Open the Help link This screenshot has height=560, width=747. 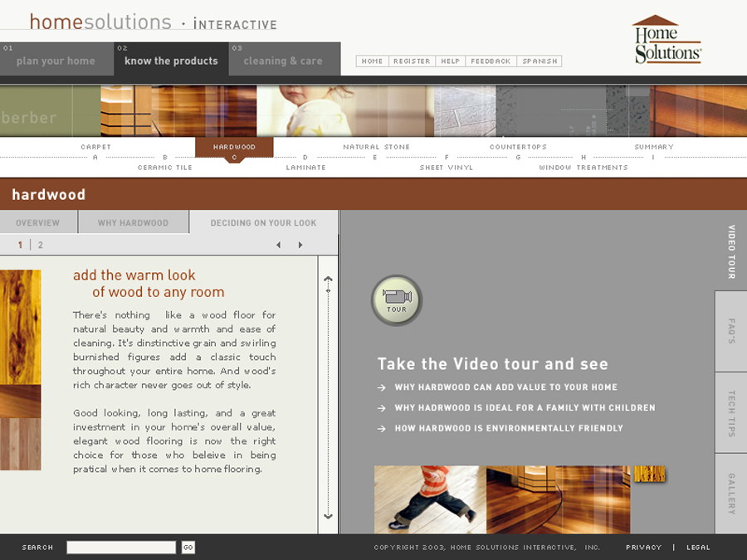tap(450, 61)
